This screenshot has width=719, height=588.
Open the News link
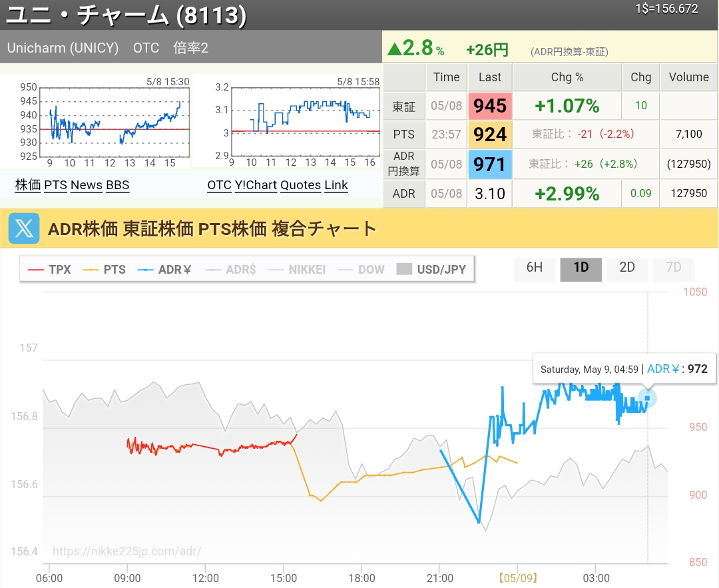click(86, 185)
